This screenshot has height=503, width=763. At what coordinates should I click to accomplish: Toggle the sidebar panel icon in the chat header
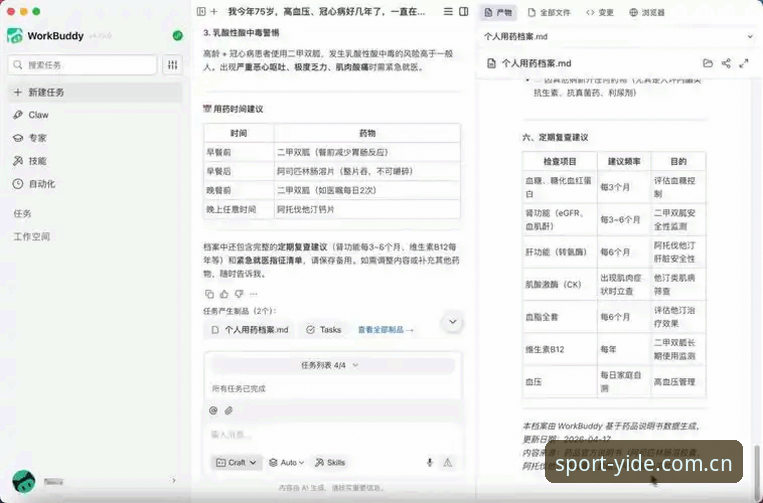[201, 12]
